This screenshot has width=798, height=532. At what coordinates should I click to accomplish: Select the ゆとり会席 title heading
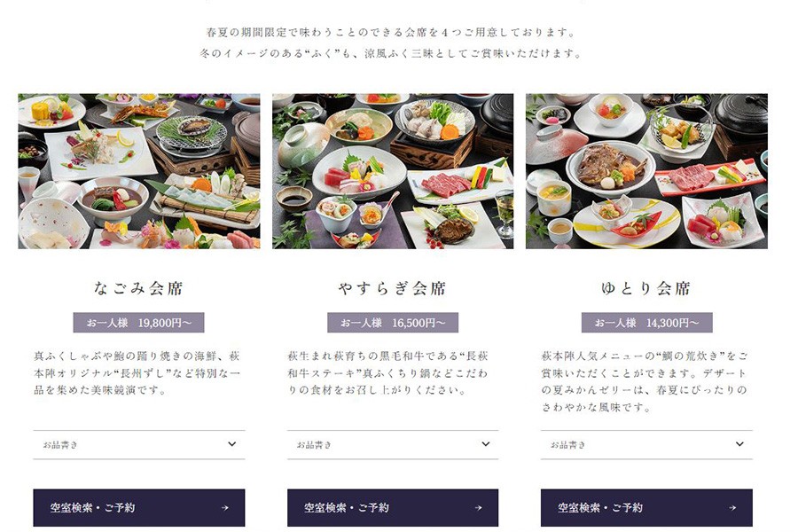point(646,288)
